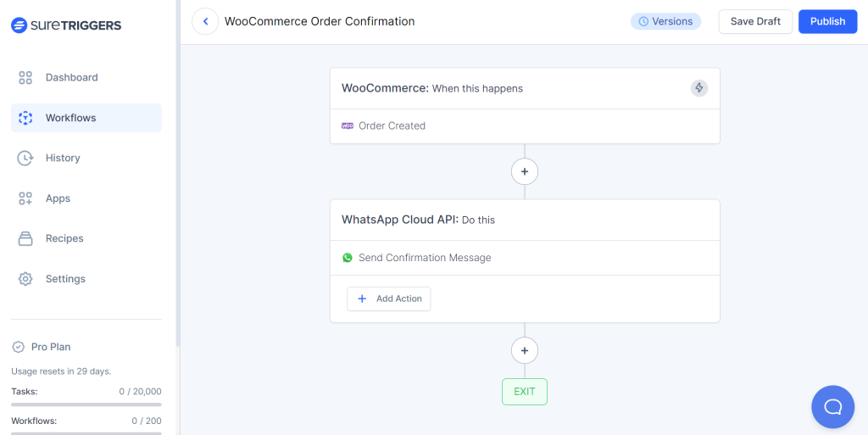Open Recipes from the sidebar
Screen dimensions: 868x435
click(64, 238)
